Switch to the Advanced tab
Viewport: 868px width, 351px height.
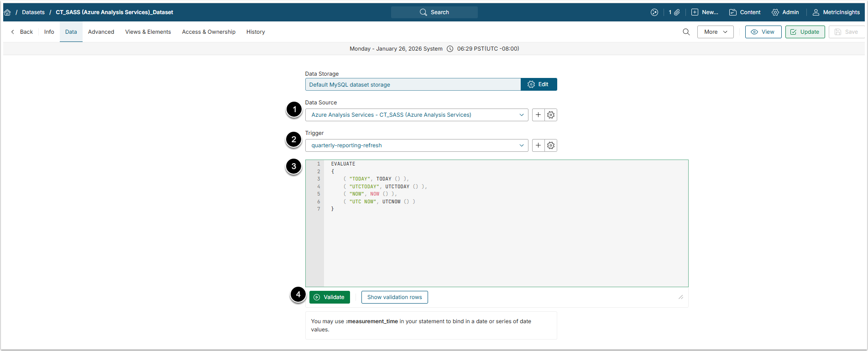(101, 32)
